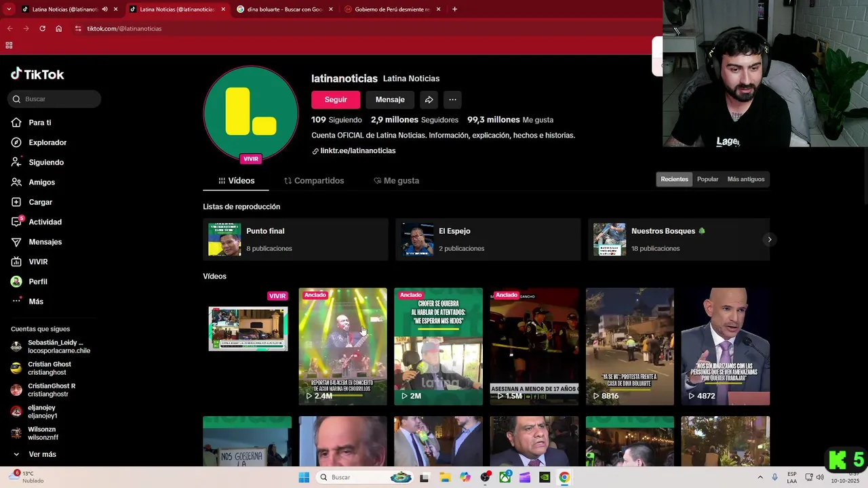Go to Explorador in sidebar

coord(39,142)
